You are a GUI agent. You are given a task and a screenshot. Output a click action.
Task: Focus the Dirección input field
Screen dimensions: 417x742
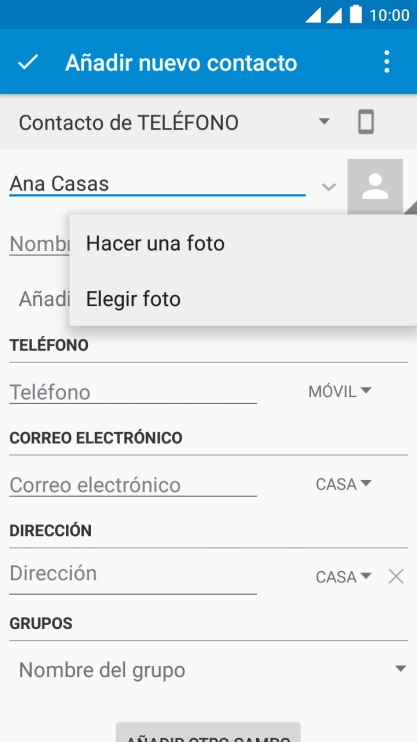coord(133,574)
